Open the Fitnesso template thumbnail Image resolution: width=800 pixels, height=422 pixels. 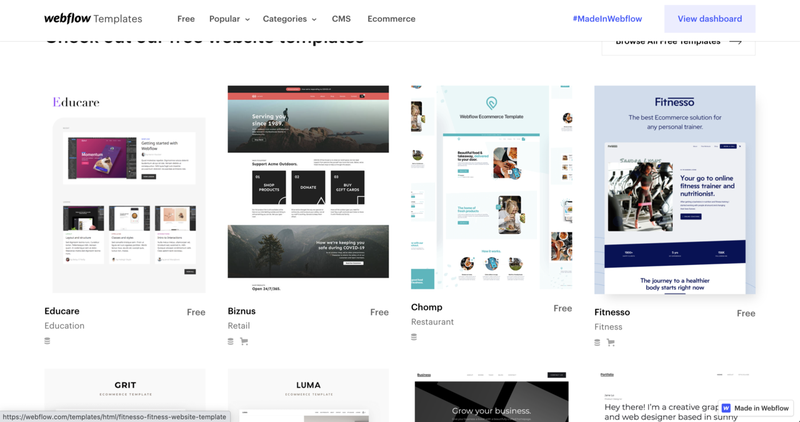(675, 190)
